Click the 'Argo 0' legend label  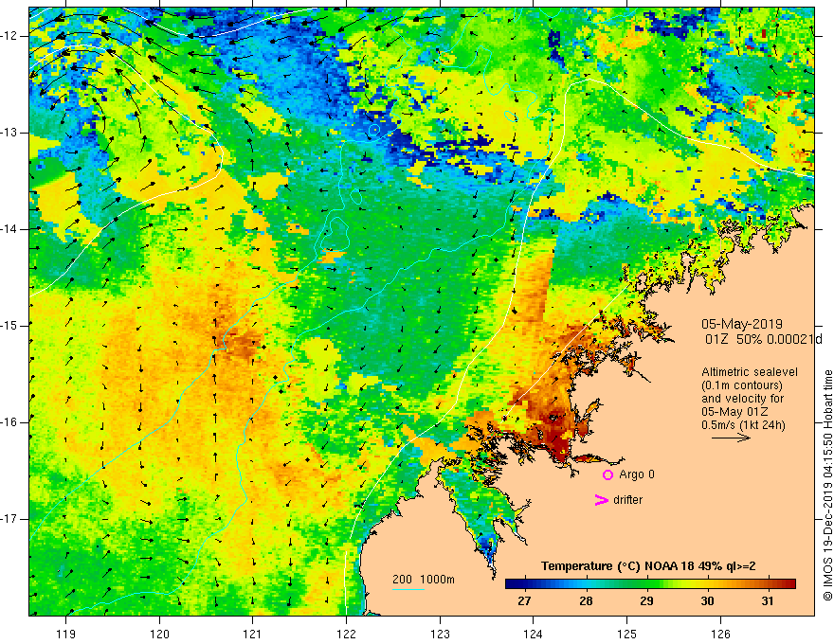click(637, 474)
